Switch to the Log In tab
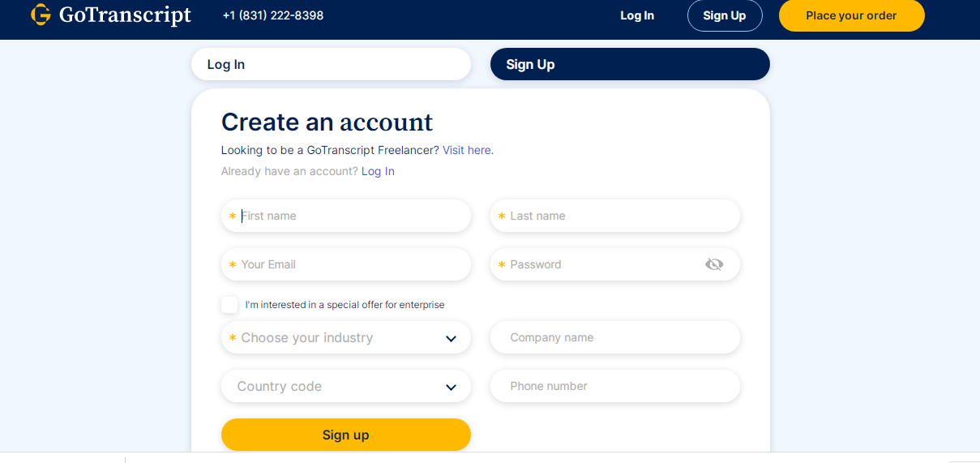 coord(331,65)
